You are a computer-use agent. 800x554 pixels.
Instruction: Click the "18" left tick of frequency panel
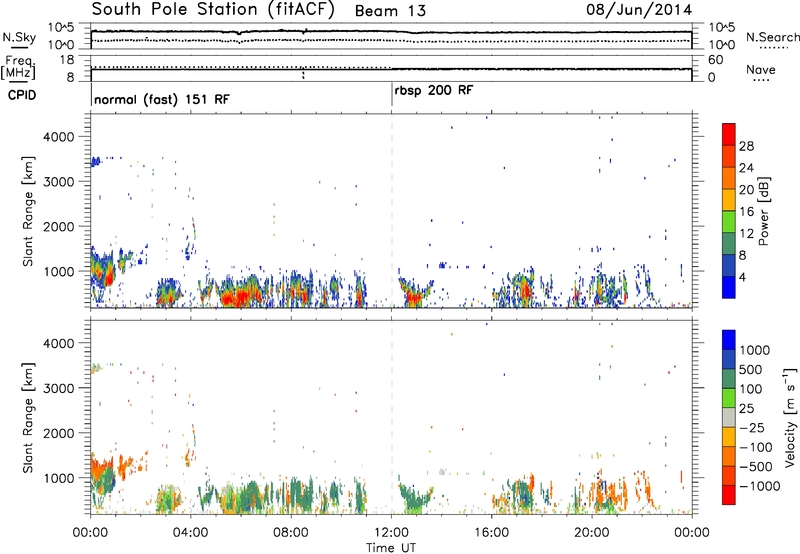[x=67, y=60]
